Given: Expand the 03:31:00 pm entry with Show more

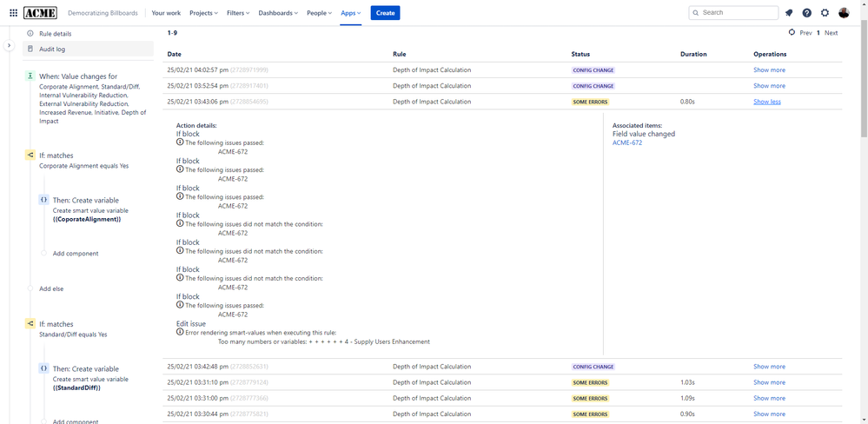Looking at the screenshot, I should (x=769, y=398).
